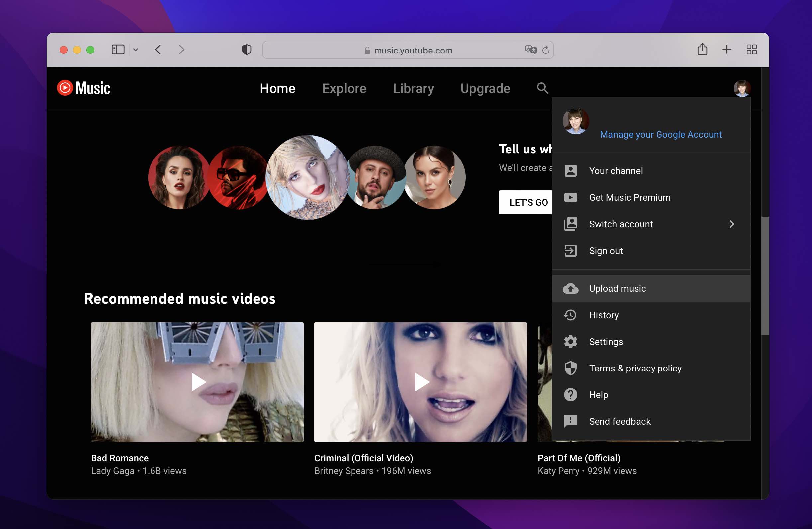The height and width of the screenshot is (529, 812).
Task: Click the Terms & privacy policy shield icon
Action: 570,368
